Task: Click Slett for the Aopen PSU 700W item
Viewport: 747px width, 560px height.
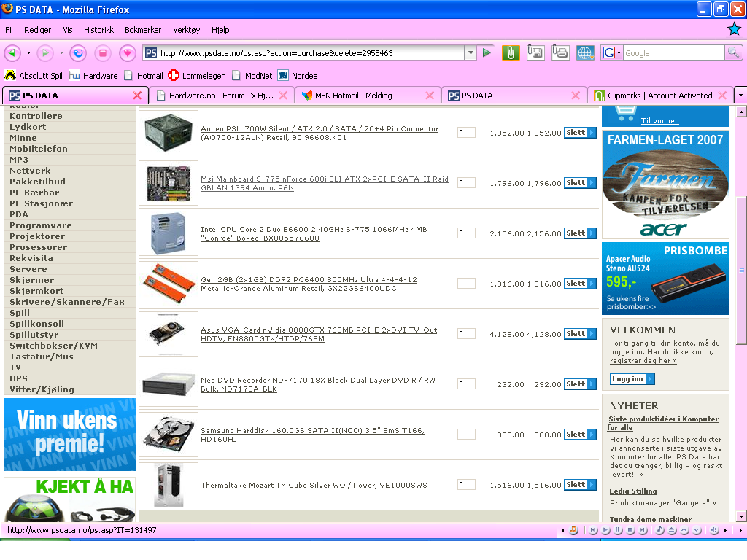Action: click(x=580, y=133)
